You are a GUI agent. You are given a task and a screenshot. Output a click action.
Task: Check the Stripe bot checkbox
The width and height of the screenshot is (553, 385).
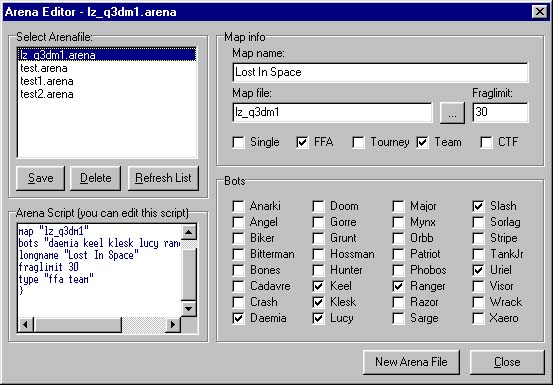click(x=479, y=238)
